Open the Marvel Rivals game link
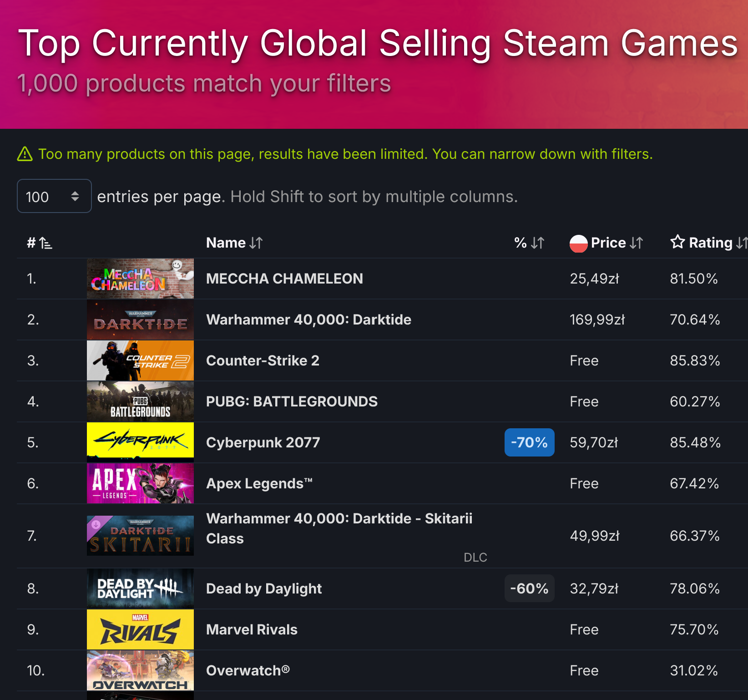748x700 pixels. click(x=252, y=629)
